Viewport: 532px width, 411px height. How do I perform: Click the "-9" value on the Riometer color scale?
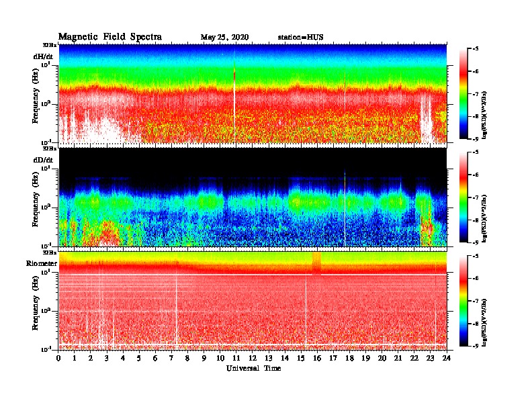(476, 346)
